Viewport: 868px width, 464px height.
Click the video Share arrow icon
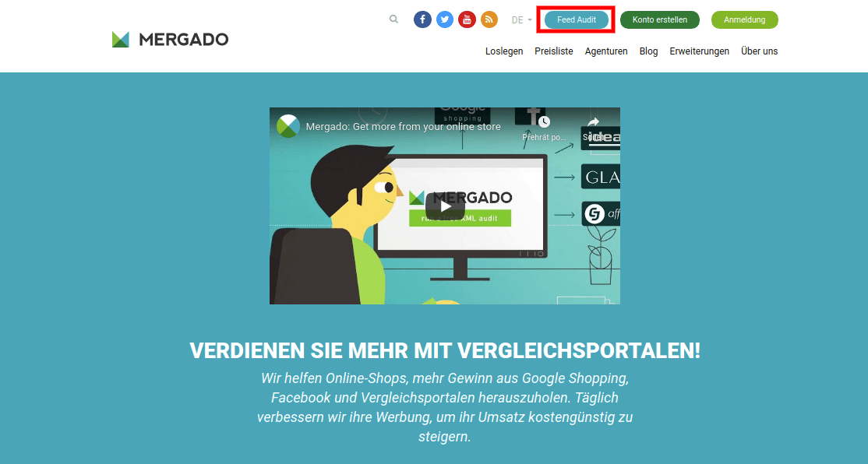[x=594, y=121]
